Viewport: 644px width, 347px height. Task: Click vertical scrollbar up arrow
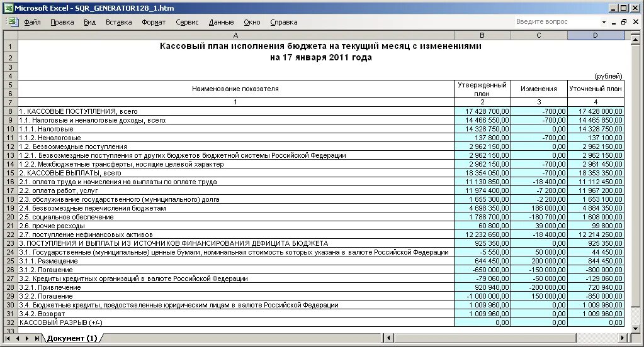coord(635,40)
